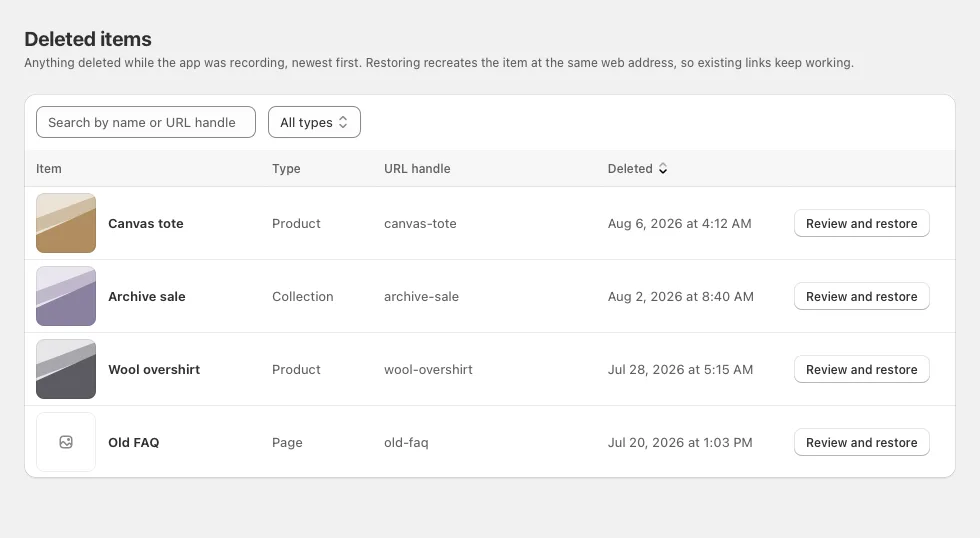Review and restore Old FAQ
980x538 pixels.
pyautogui.click(x=861, y=443)
